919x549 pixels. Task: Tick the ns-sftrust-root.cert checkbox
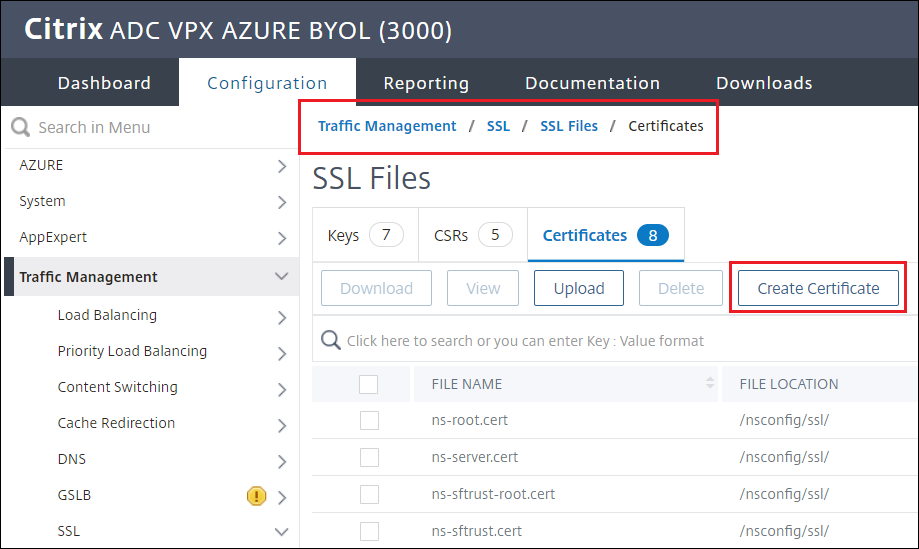[369, 494]
